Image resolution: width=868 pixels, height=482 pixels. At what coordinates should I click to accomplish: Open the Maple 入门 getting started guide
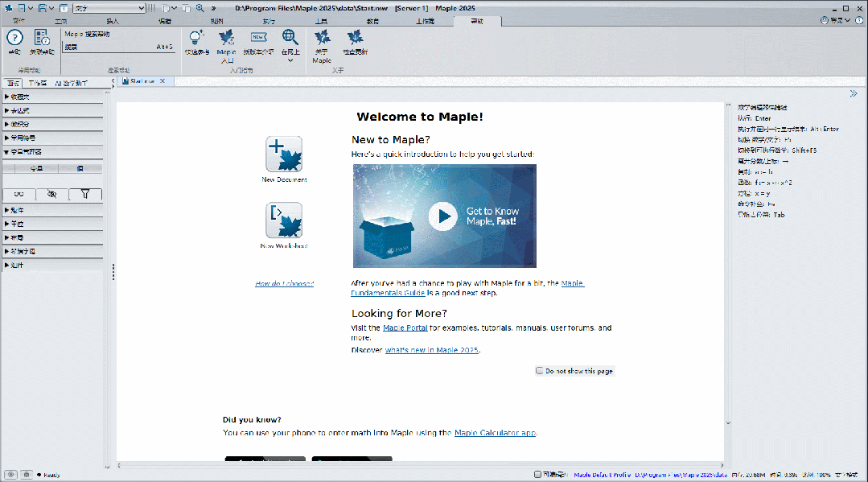pos(226,38)
